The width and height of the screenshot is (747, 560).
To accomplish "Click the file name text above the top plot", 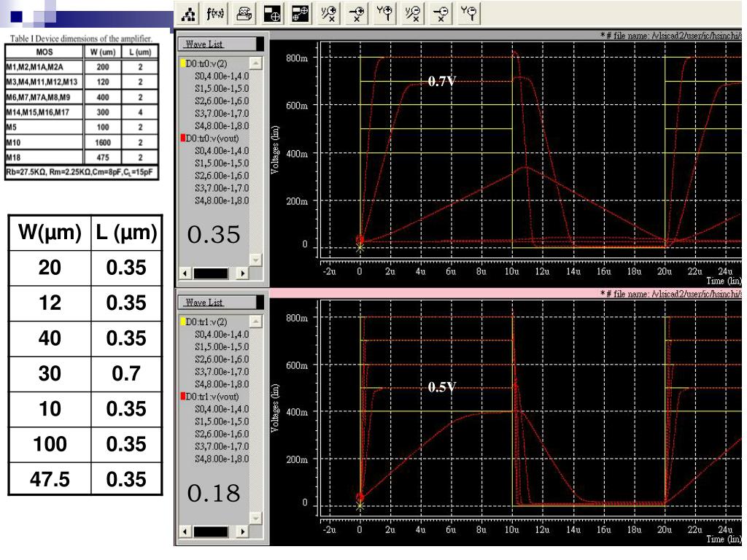I will (x=671, y=35).
